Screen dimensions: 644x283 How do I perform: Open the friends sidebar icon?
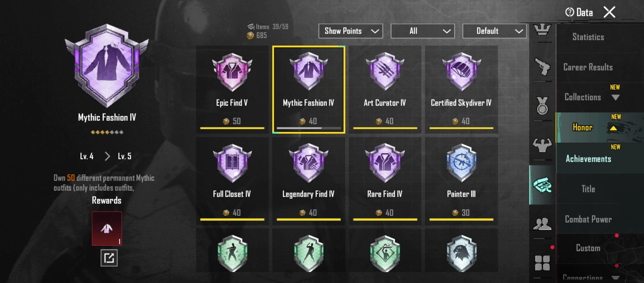click(x=542, y=224)
